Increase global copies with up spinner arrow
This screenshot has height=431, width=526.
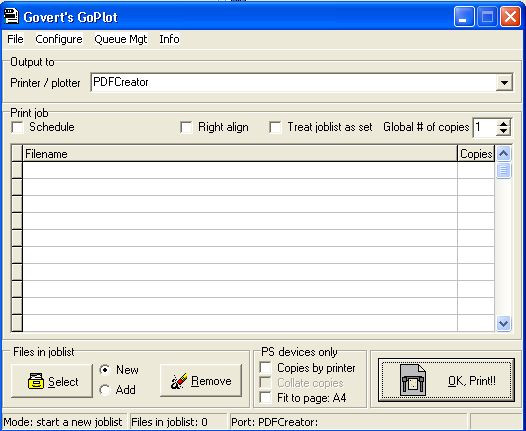pyautogui.click(x=504, y=123)
